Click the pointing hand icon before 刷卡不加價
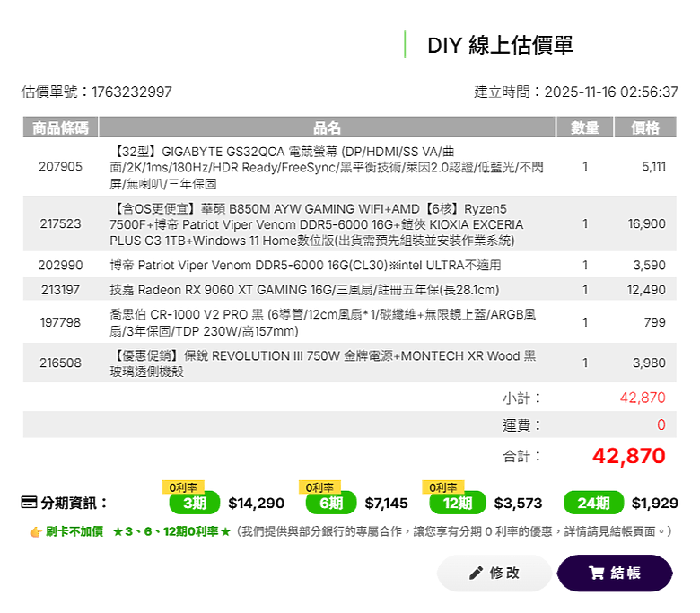The image size is (700, 613). (36, 531)
